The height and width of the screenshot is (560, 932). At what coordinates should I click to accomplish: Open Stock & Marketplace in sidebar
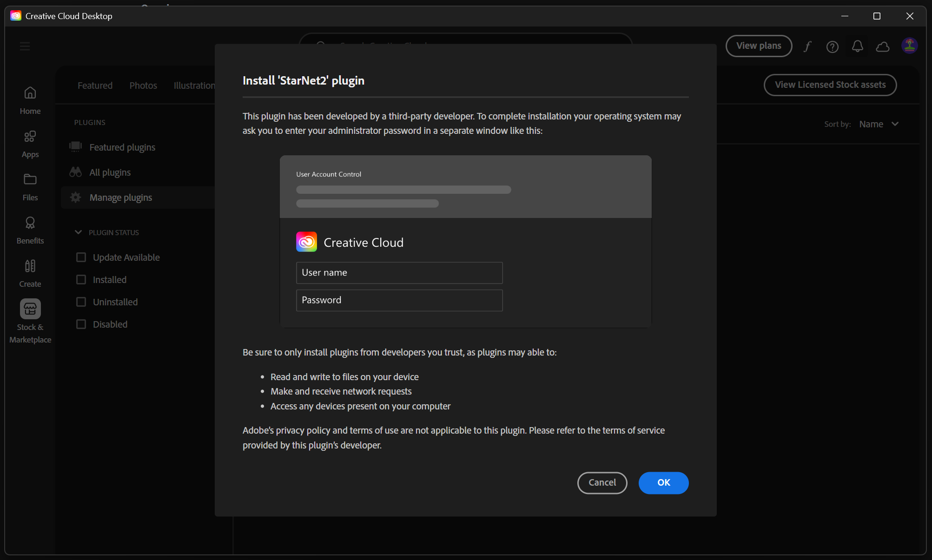point(30,322)
